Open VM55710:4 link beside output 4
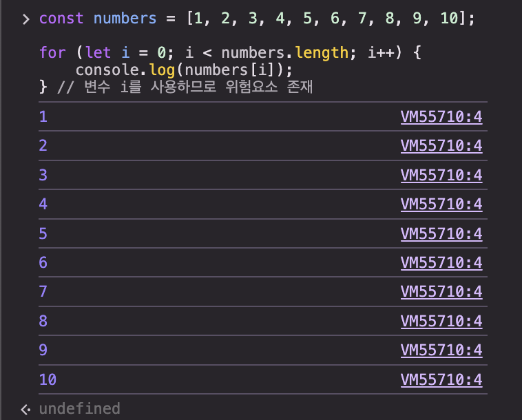This screenshot has width=522, height=420. [441, 204]
